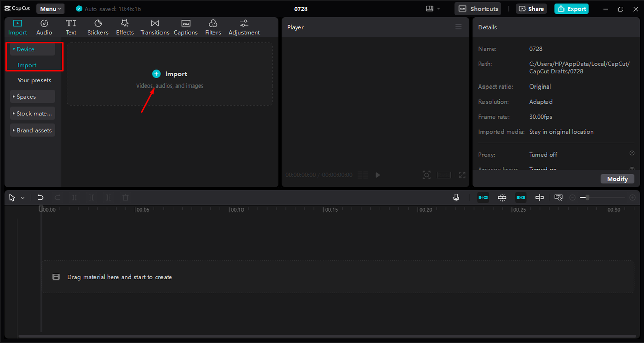Open the Text tab

pos(71,27)
